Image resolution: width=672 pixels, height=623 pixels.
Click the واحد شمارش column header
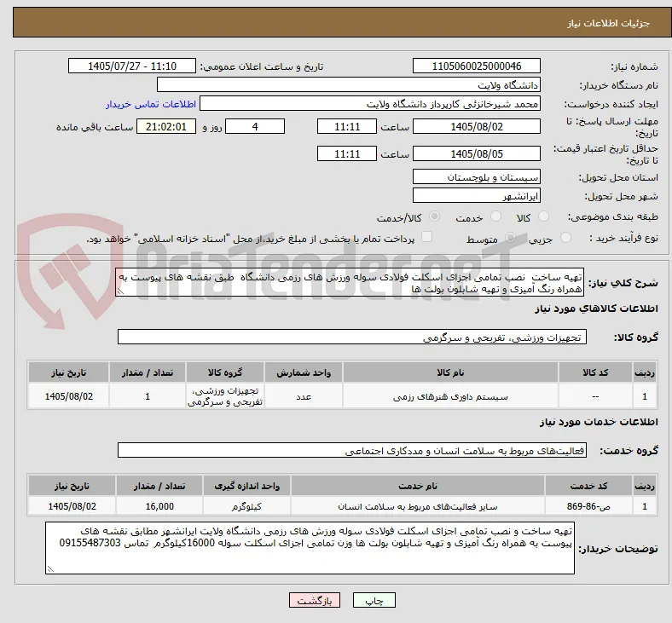[304, 372]
